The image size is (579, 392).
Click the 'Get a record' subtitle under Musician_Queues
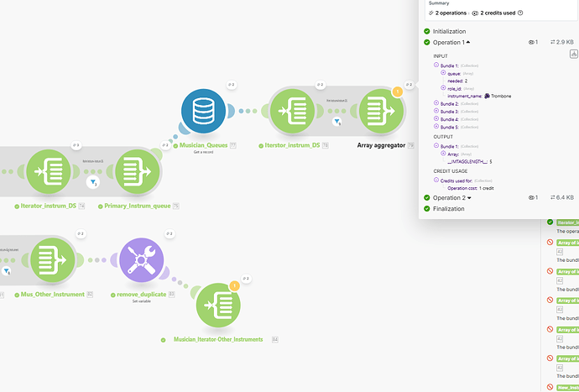[x=203, y=152]
